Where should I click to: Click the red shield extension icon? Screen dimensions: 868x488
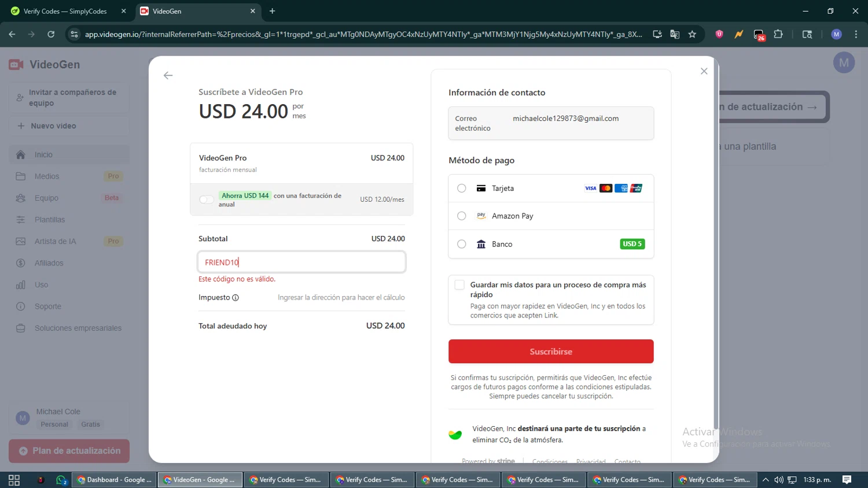(x=719, y=34)
